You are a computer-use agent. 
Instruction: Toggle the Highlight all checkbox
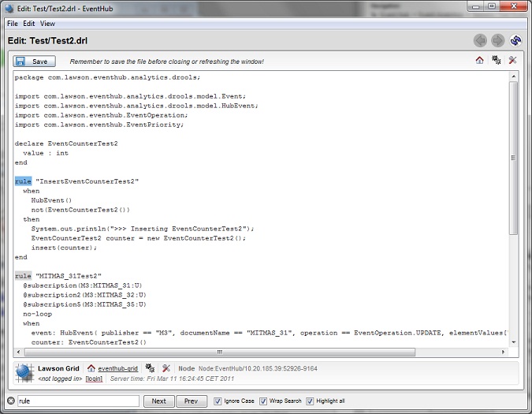click(x=310, y=401)
